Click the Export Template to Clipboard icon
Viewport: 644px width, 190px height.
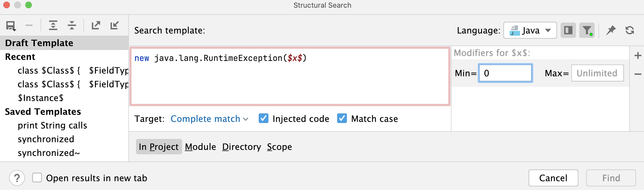tap(95, 25)
